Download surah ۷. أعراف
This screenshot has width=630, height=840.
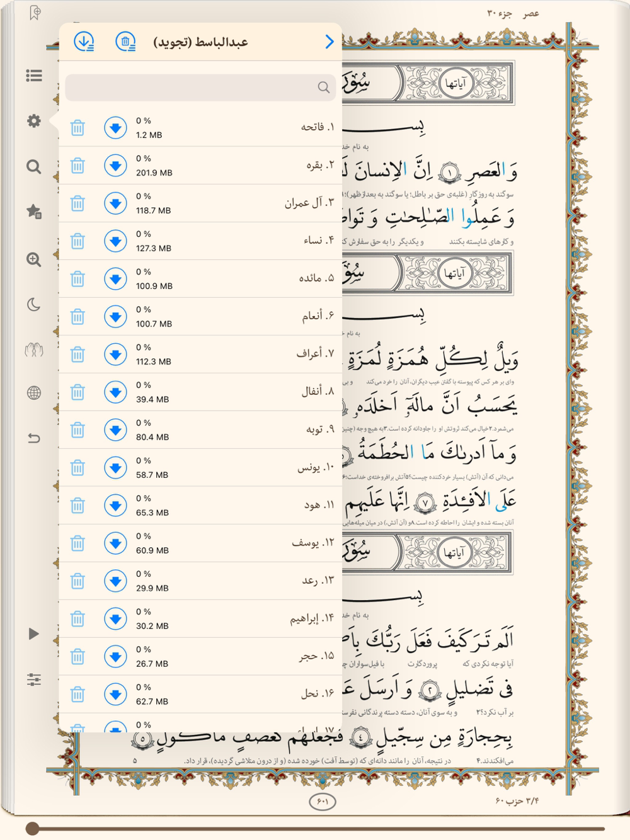[115, 355]
